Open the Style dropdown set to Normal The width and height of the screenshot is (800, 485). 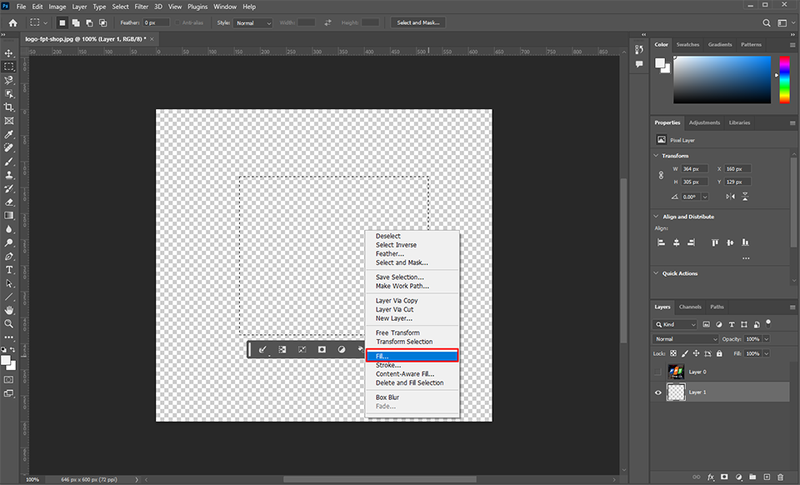[x=253, y=23]
